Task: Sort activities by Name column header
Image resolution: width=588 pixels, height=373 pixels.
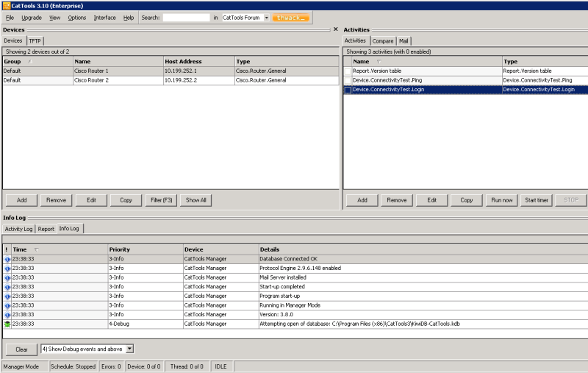Action: point(427,62)
